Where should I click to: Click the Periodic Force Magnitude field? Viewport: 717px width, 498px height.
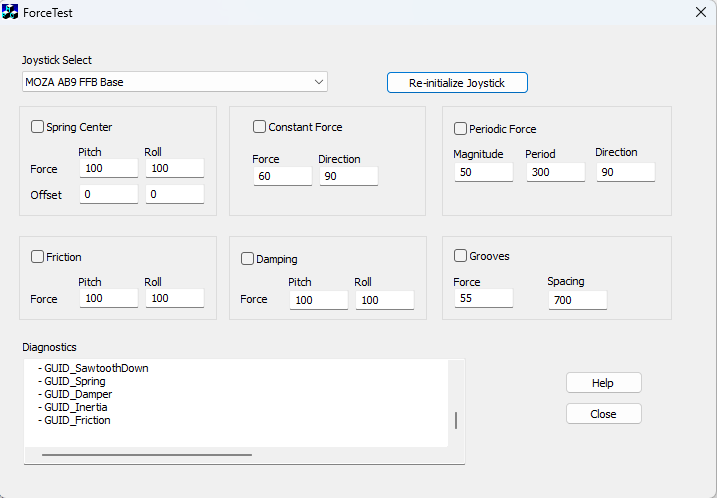coord(482,172)
